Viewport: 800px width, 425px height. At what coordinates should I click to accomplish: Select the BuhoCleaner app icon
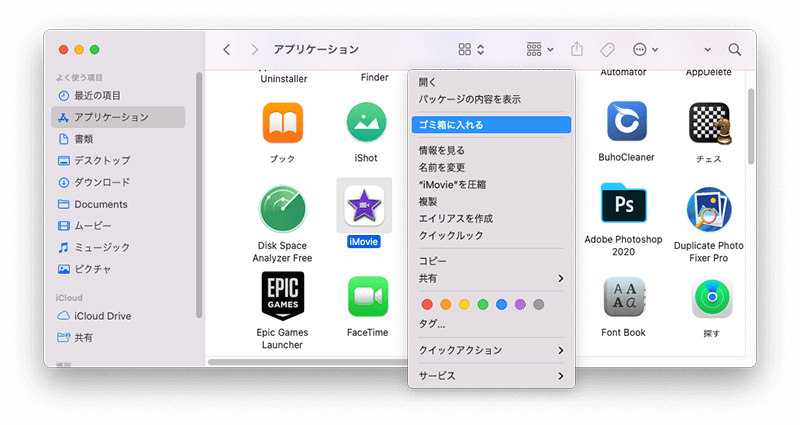[627, 121]
